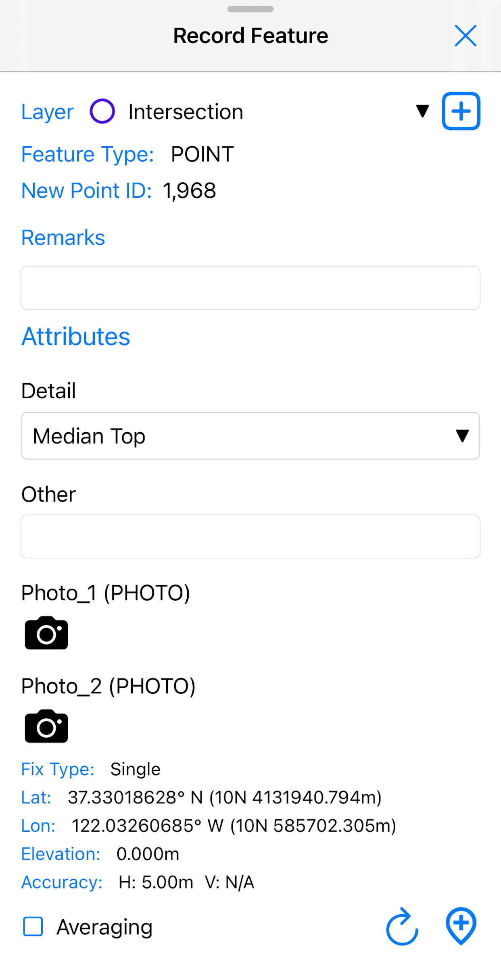Viewport: 501px width, 980px height.
Task: Tap the Remarks text field
Action: coord(250,288)
